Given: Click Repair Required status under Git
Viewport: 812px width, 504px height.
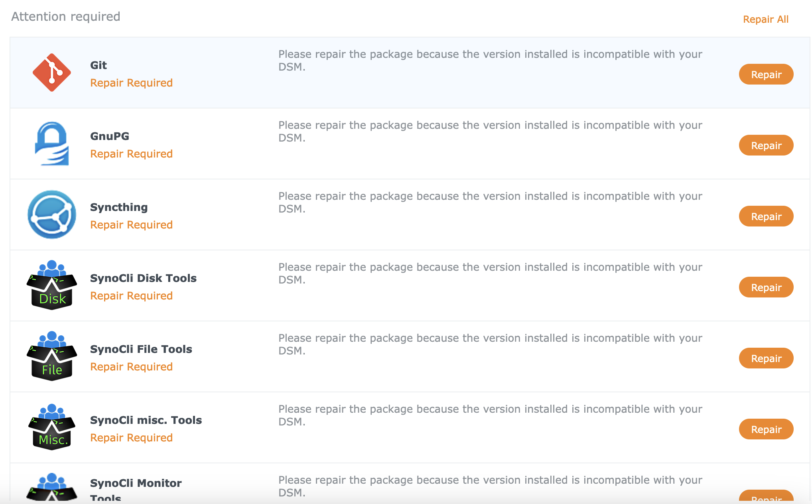Looking at the screenshot, I should tap(131, 83).
